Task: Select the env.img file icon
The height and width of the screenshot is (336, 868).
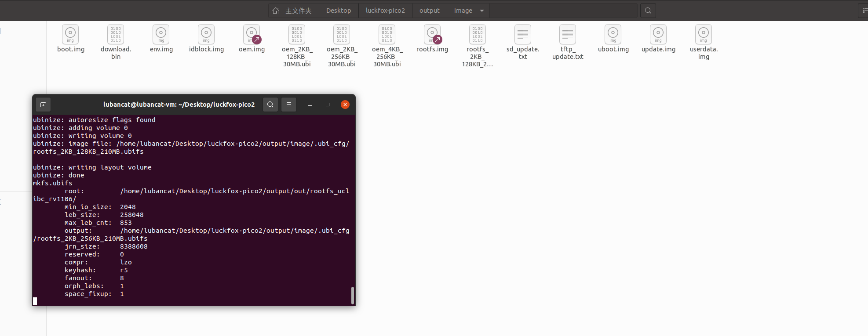Action: pos(161,34)
